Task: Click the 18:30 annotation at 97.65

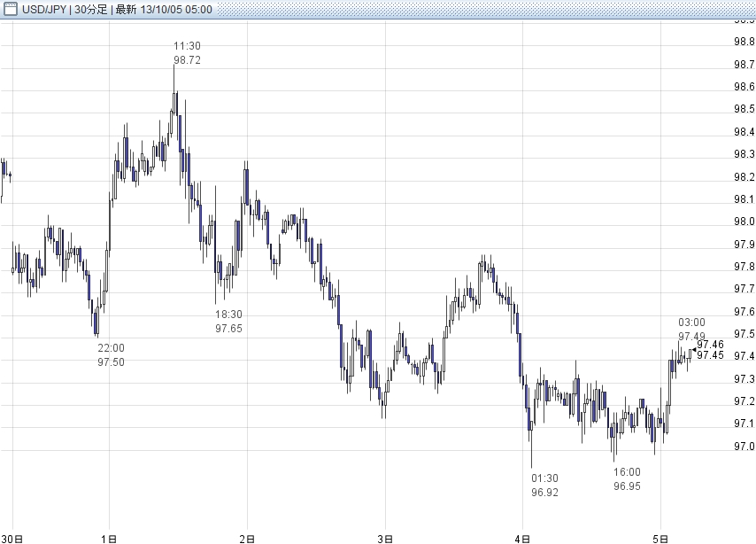Action: [x=228, y=322]
